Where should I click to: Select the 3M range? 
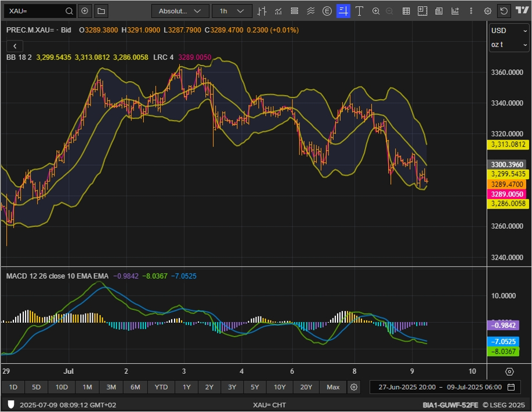coord(111,387)
